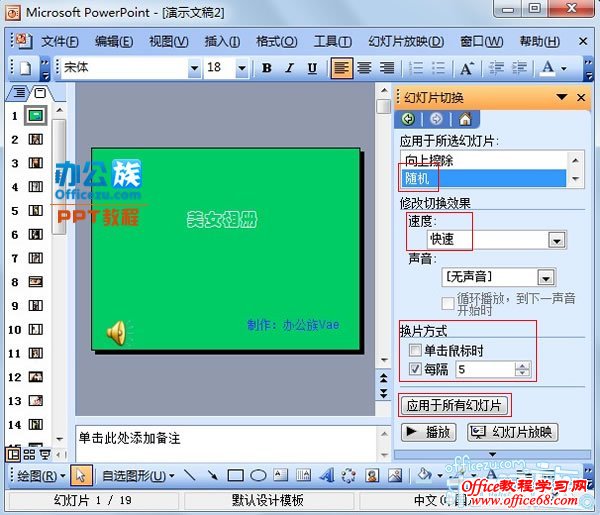Open 帮助(H) menu
The image size is (600, 515).
coord(539,41)
